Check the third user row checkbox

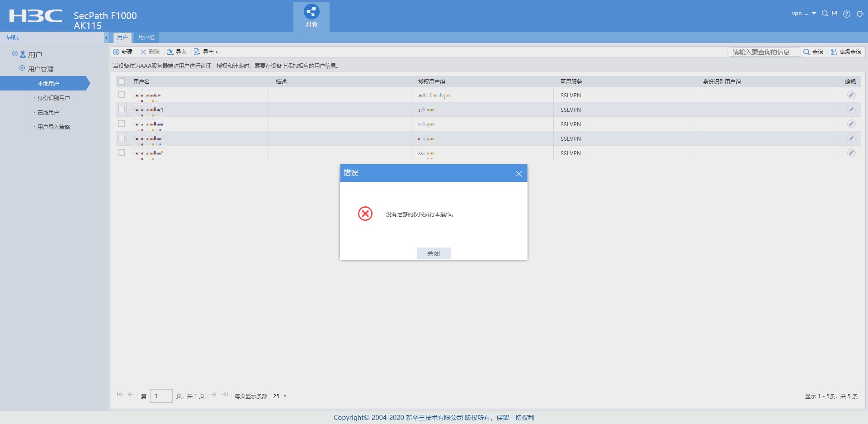click(x=122, y=124)
